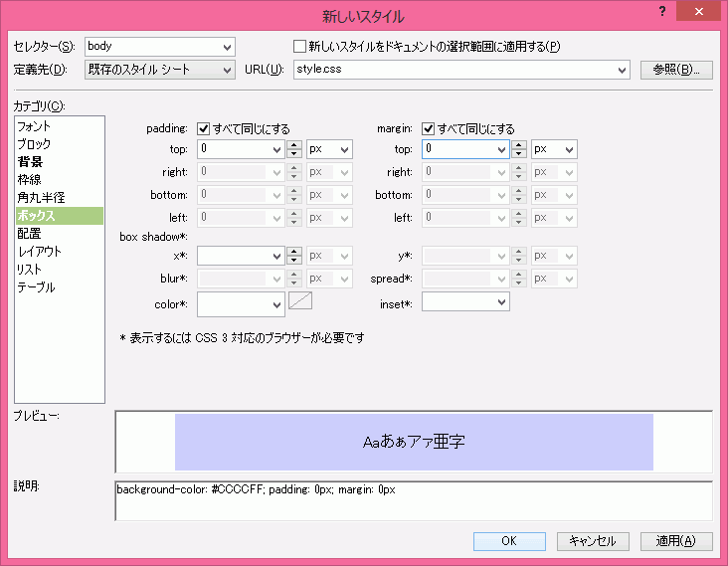
Task: Open box shadow color dropdown
Action: click(276, 304)
